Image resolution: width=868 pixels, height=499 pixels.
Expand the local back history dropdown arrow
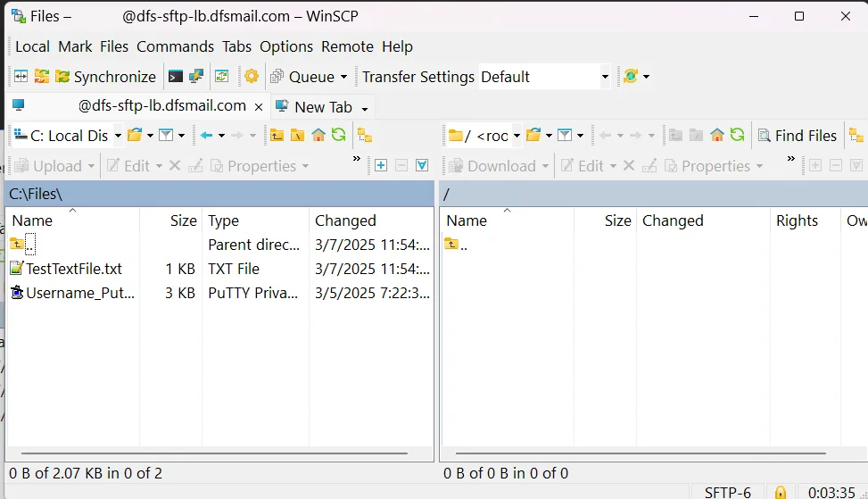[x=221, y=136]
